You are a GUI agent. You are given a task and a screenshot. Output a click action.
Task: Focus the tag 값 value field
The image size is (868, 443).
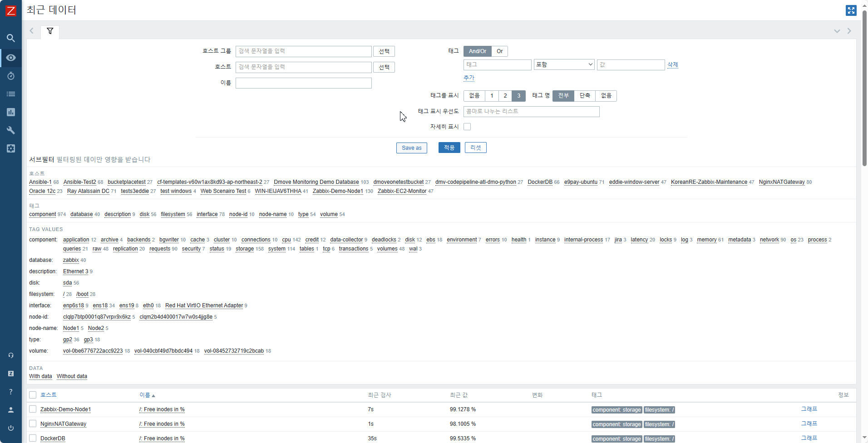(631, 65)
